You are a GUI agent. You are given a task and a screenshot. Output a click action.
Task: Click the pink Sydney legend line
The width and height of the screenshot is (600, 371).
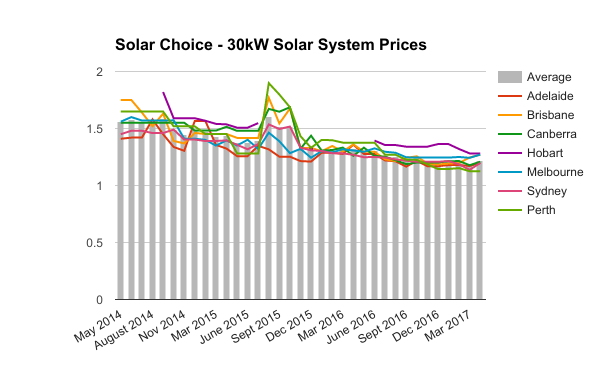coord(510,191)
